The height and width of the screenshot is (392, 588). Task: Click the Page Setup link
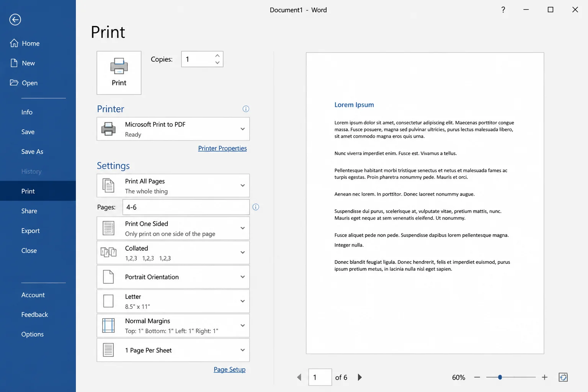[x=229, y=369]
